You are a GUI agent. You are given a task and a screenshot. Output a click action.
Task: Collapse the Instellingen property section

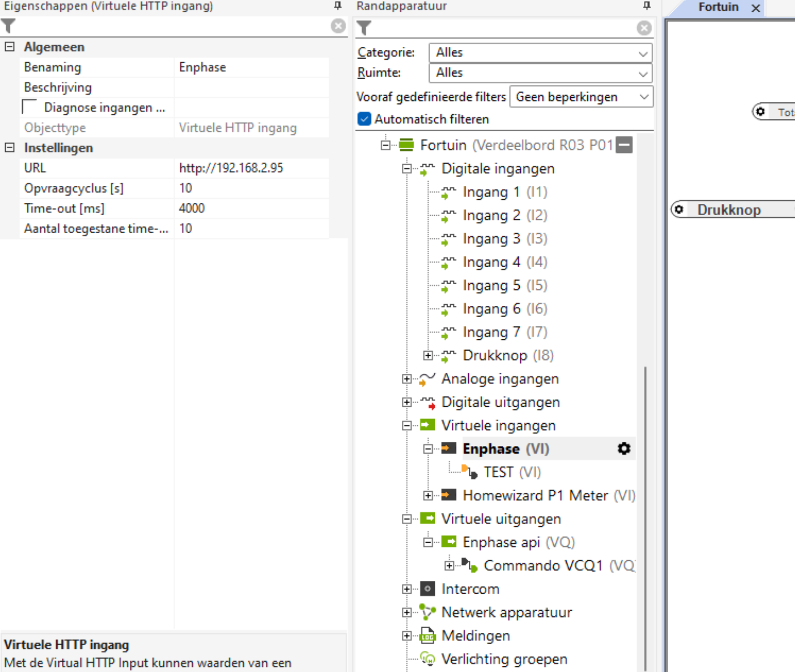point(9,148)
